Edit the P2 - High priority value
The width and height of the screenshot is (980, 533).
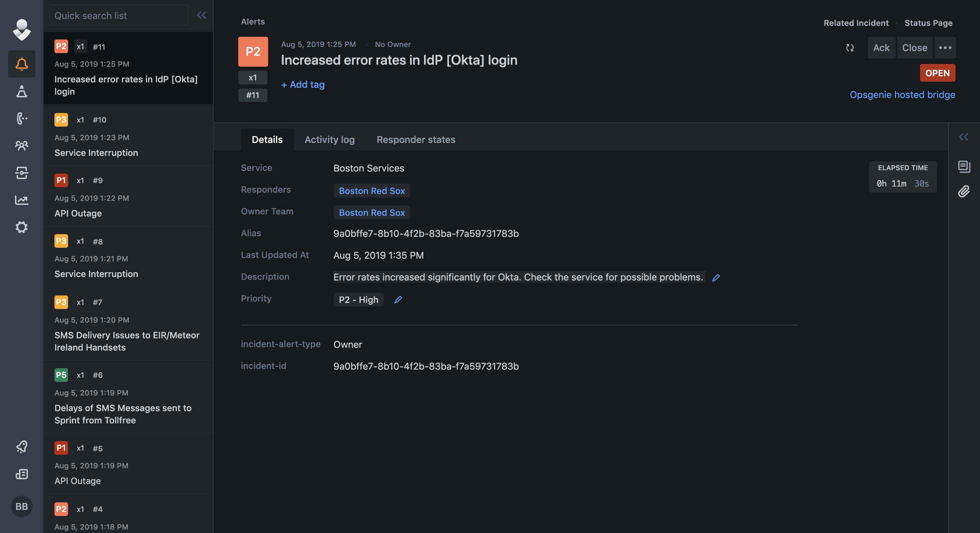click(x=398, y=300)
